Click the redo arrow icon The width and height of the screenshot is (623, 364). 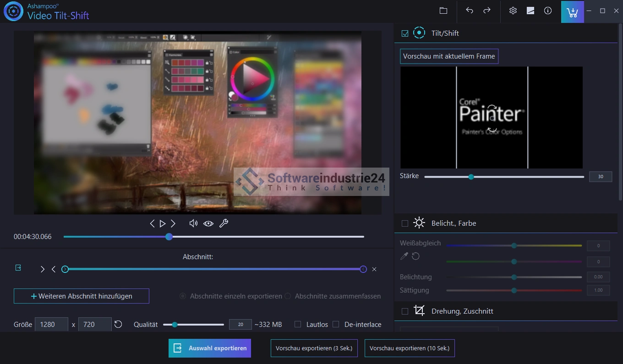click(487, 11)
